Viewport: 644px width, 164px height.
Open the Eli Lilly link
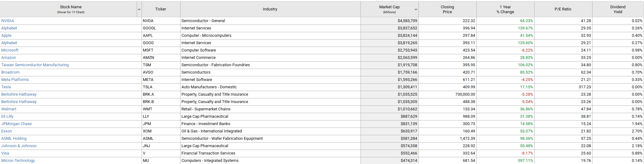coord(7,116)
